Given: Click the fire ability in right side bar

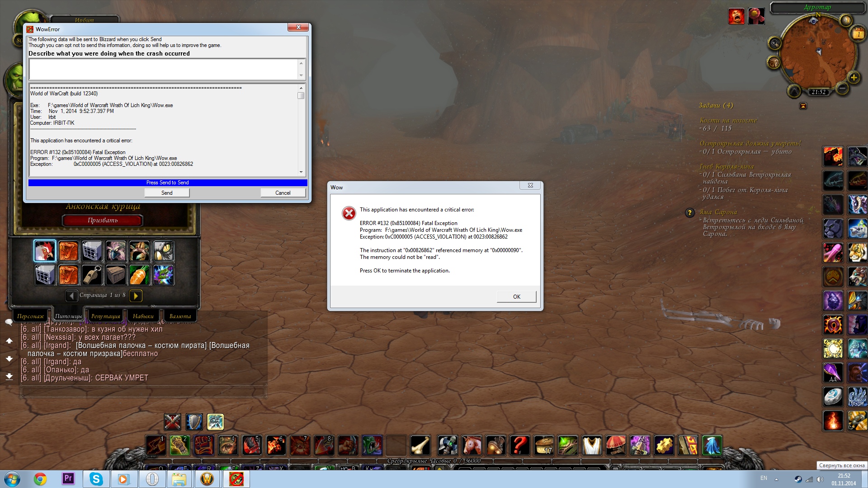Looking at the screenshot, I should click(833, 421).
